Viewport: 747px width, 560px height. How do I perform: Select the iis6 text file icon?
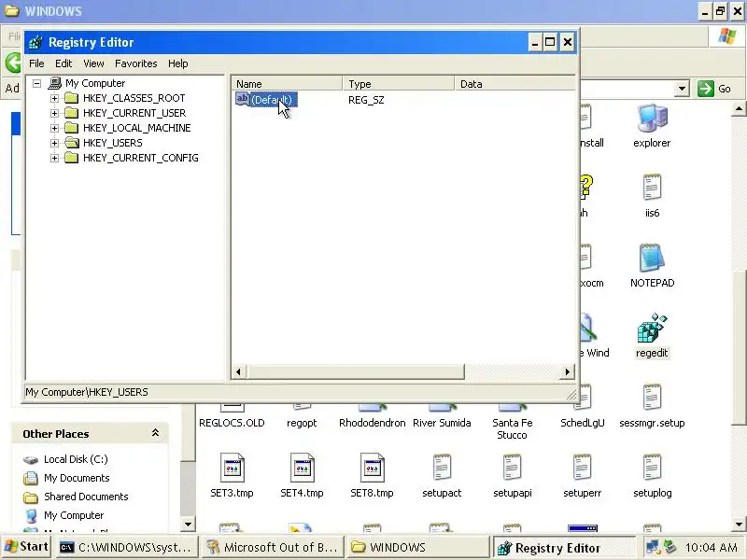652,188
